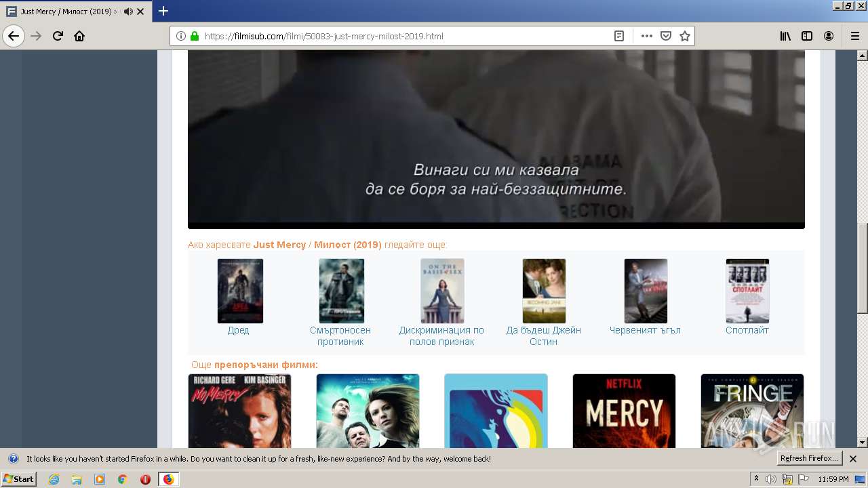This screenshot has height=488, width=868.
Task: Open the Netflix Mercy recommended poster
Action: click(624, 411)
